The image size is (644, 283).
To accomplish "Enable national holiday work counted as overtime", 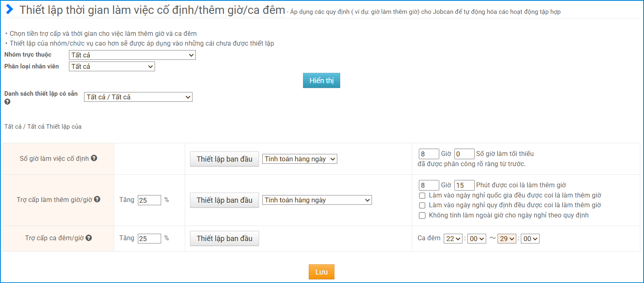I will click(x=422, y=195).
